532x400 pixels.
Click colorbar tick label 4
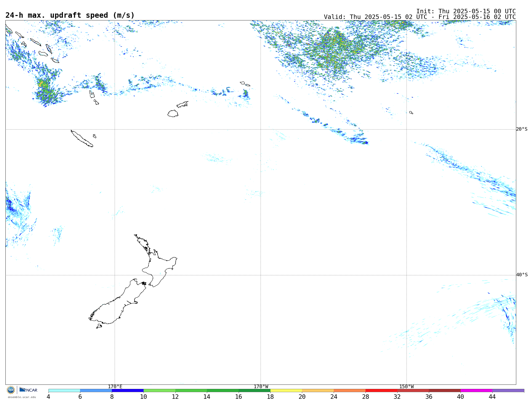48,397
